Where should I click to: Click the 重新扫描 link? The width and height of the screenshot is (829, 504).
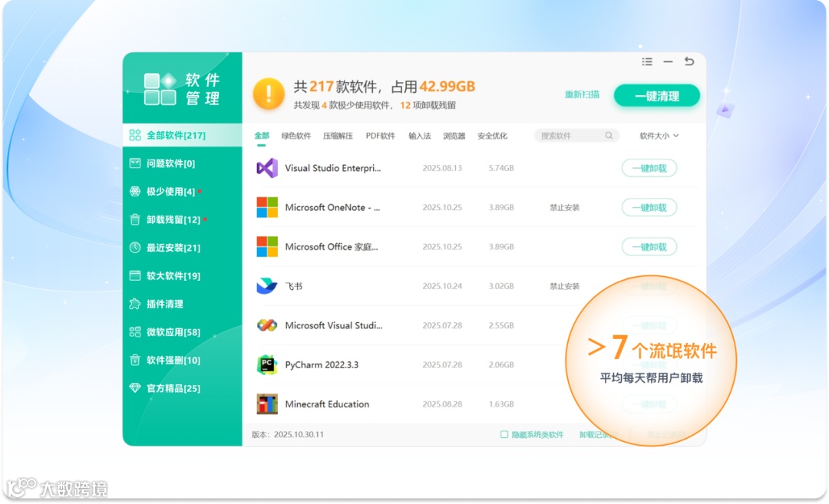coord(582,94)
